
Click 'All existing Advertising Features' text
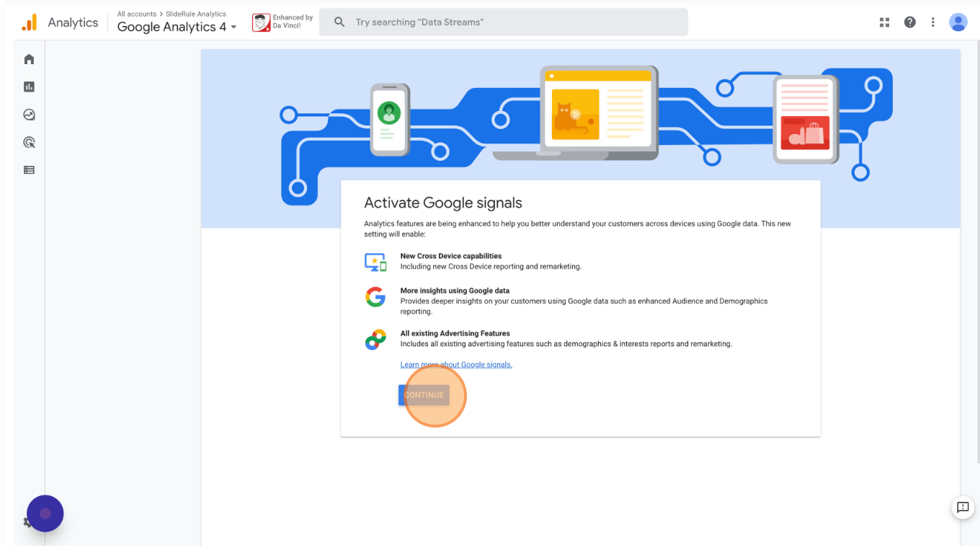(x=455, y=333)
